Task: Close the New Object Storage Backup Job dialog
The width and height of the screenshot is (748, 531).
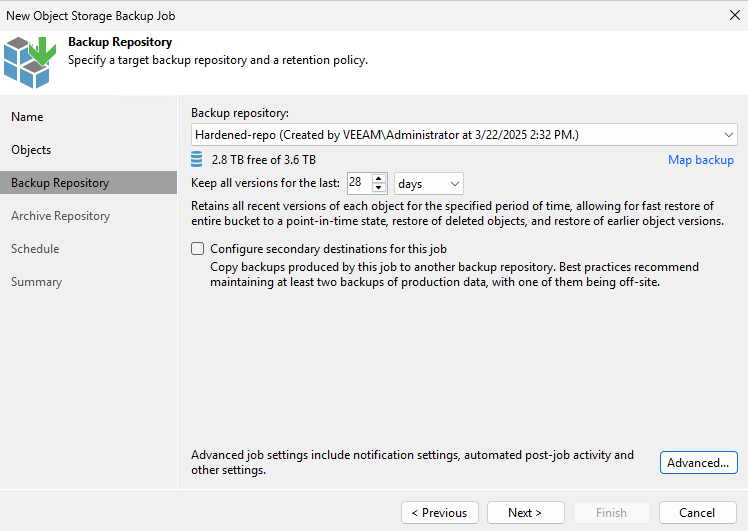Action: [x=735, y=15]
